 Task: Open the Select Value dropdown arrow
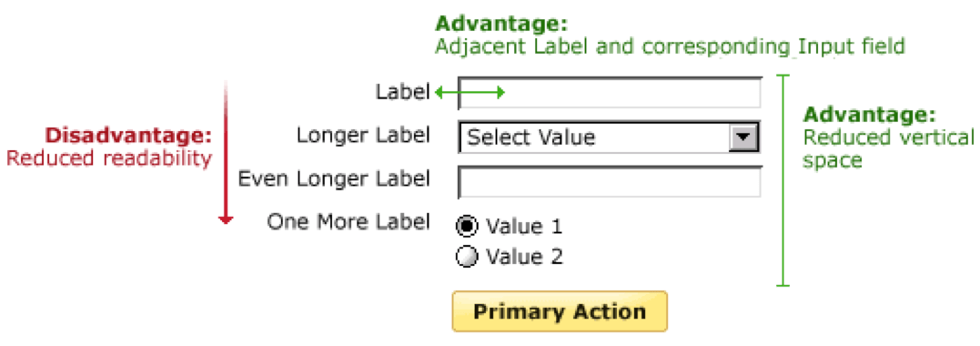coord(743,137)
